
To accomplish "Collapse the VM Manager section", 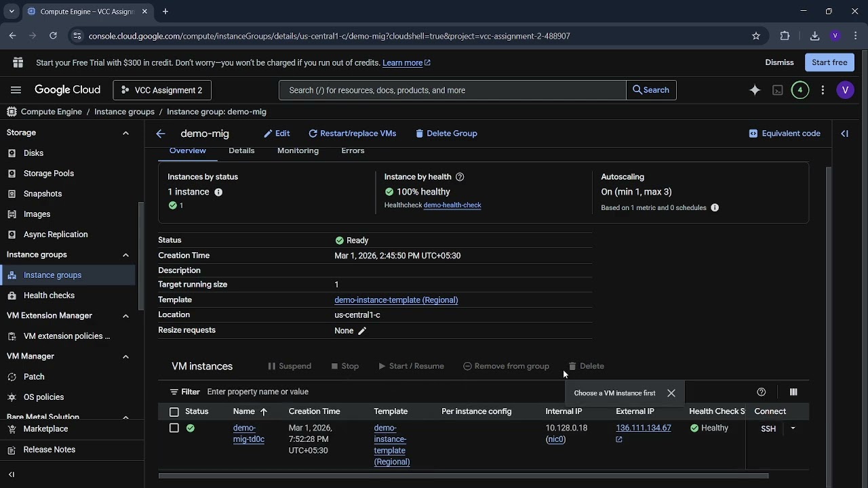I will click(125, 357).
